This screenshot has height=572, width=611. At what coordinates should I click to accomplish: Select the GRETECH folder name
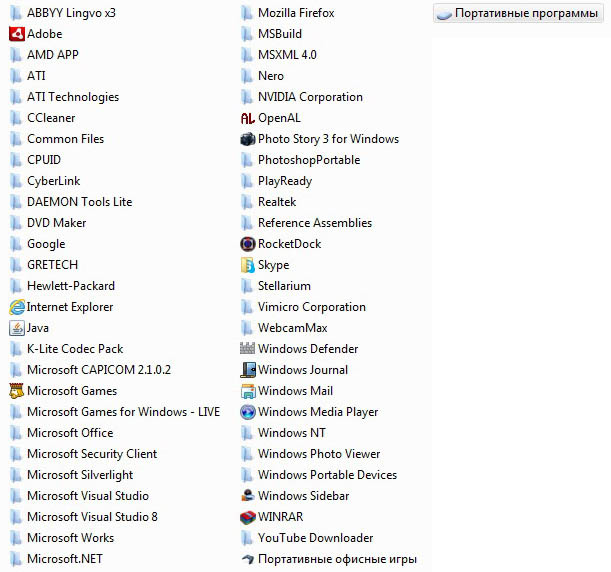(52, 265)
